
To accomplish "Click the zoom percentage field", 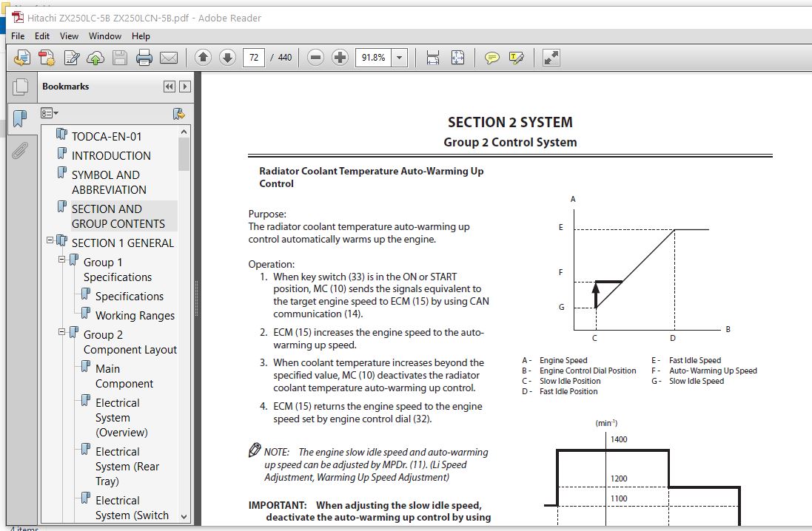I will [x=373, y=58].
